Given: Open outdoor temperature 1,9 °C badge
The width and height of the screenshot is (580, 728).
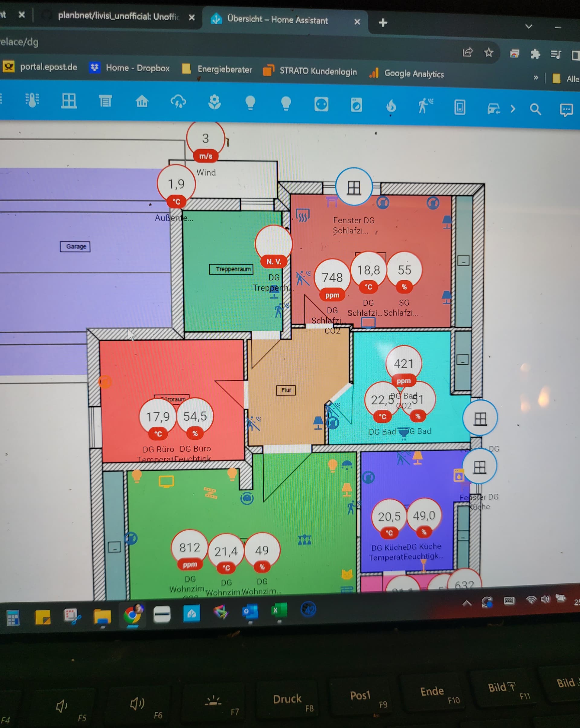Looking at the screenshot, I should click(176, 187).
